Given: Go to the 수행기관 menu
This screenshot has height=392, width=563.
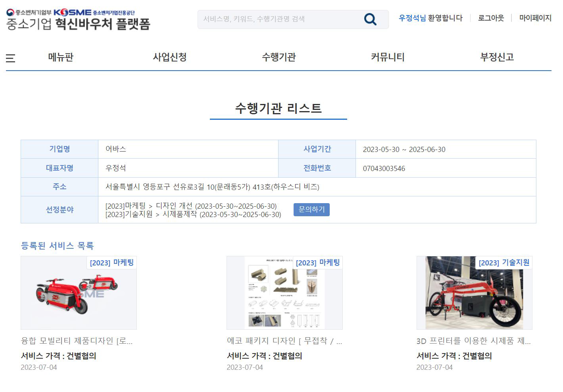Looking at the screenshot, I should (x=279, y=57).
